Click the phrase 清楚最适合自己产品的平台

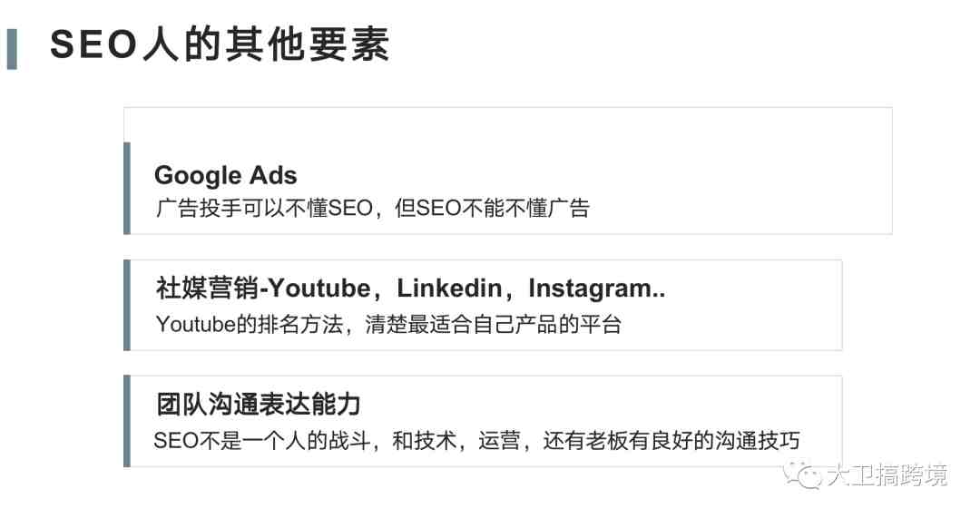click(493, 324)
